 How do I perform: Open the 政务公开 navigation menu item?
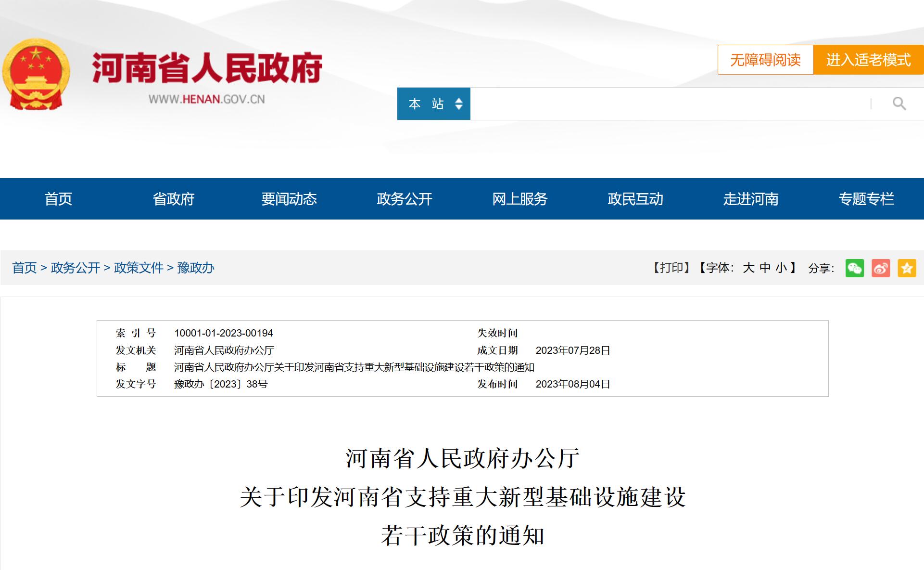pos(405,199)
